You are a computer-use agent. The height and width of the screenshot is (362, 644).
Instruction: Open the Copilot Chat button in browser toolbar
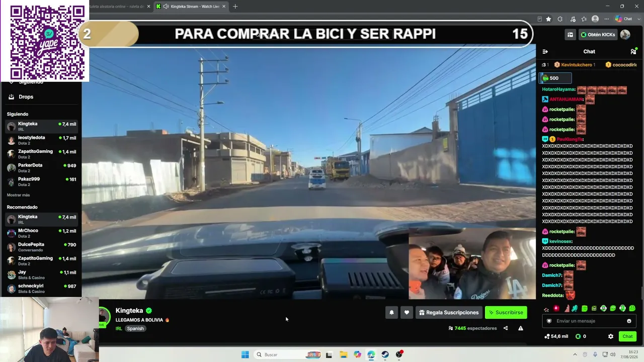(623, 19)
